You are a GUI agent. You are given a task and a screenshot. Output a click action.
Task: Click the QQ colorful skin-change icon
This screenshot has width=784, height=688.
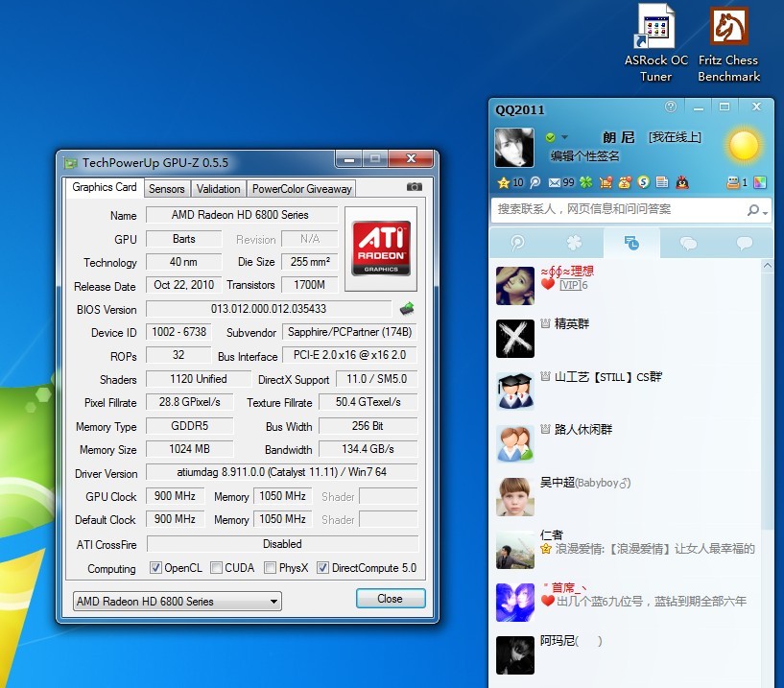(x=760, y=182)
